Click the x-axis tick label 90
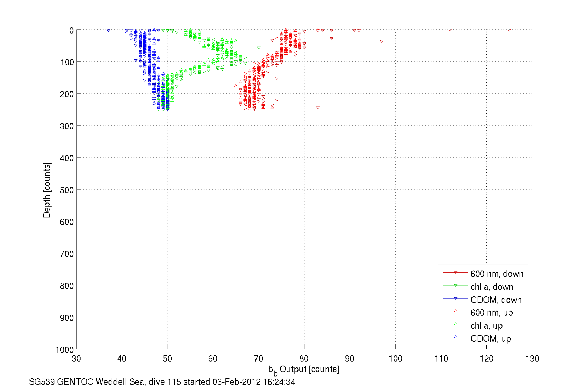Screen dimensions: 588x392 point(350,359)
